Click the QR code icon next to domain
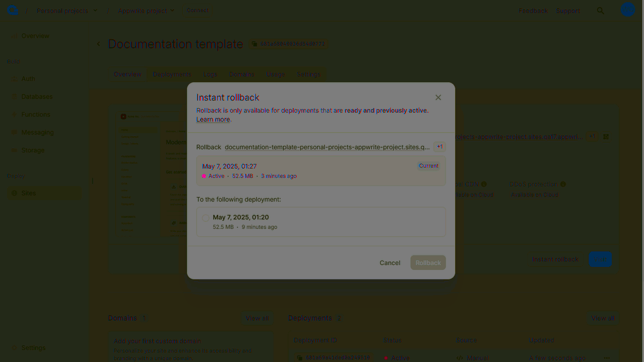This screenshot has width=644, height=362. pos(606,137)
